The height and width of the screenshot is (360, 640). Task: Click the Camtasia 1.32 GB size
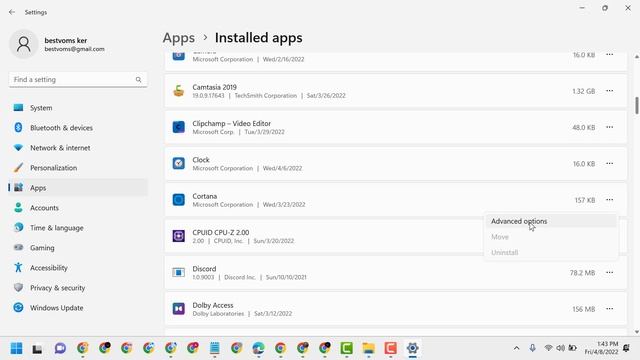pyautogui.click(x=583, y=91)
